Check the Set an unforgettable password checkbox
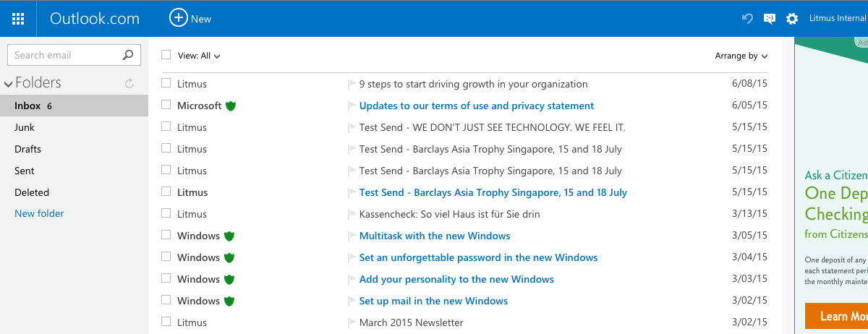Screen dimensions: 868x334 (166, 257)
